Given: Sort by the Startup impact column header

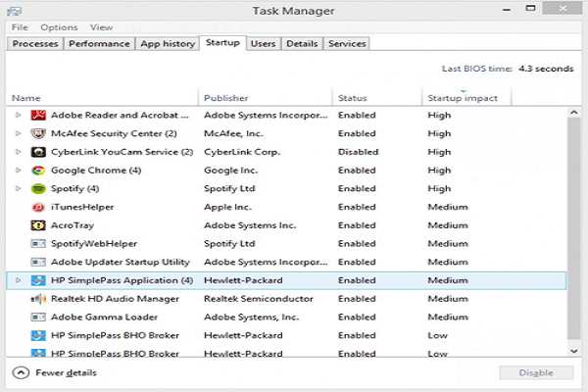Looking at the screenshot, I should coord(463,98).
